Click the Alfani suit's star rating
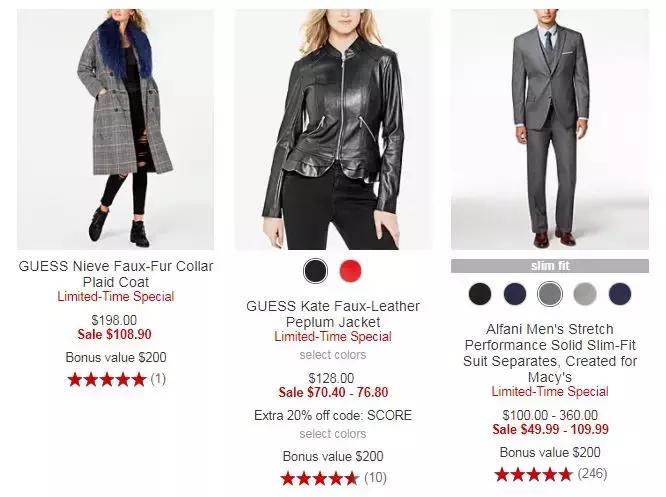Image resolution: width=666 pixels, height=497 pixels. pos(534,473)
